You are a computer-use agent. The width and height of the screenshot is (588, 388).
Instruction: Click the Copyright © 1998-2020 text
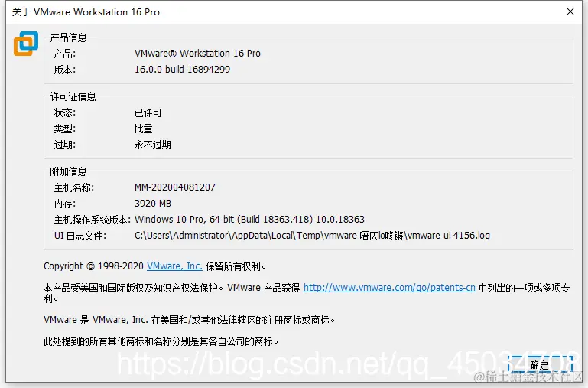click(x=93, y=266)
